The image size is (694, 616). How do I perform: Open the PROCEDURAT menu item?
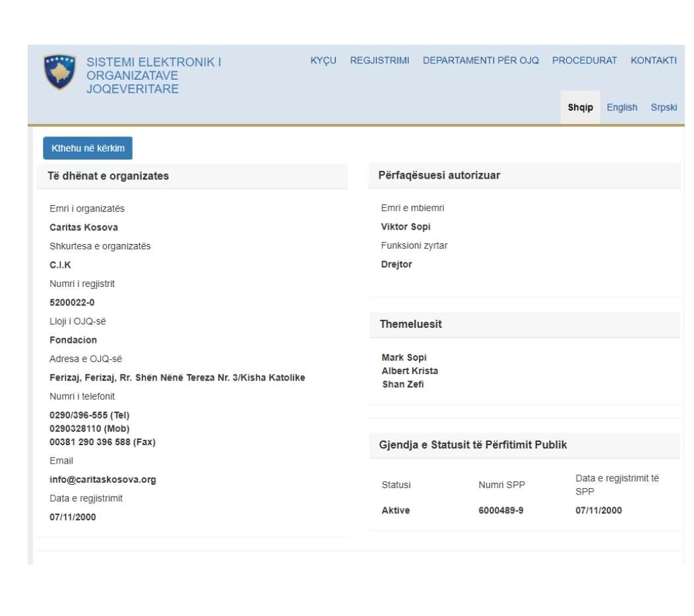click(584, 61)
